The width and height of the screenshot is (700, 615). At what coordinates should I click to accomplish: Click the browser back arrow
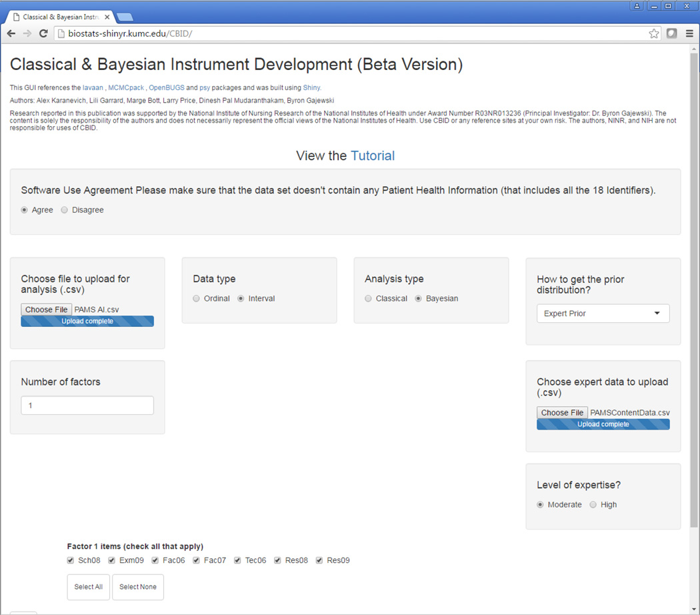[x=11, y=33]
